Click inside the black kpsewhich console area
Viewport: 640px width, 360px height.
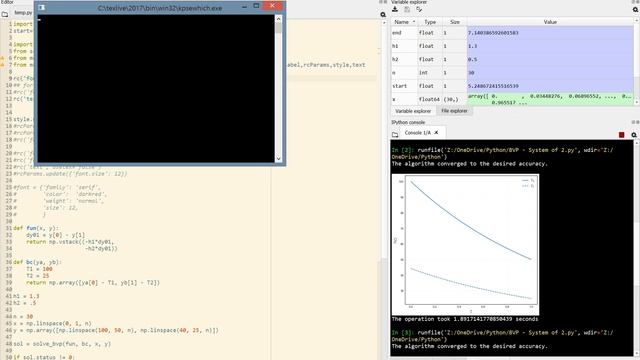(156, 89)
